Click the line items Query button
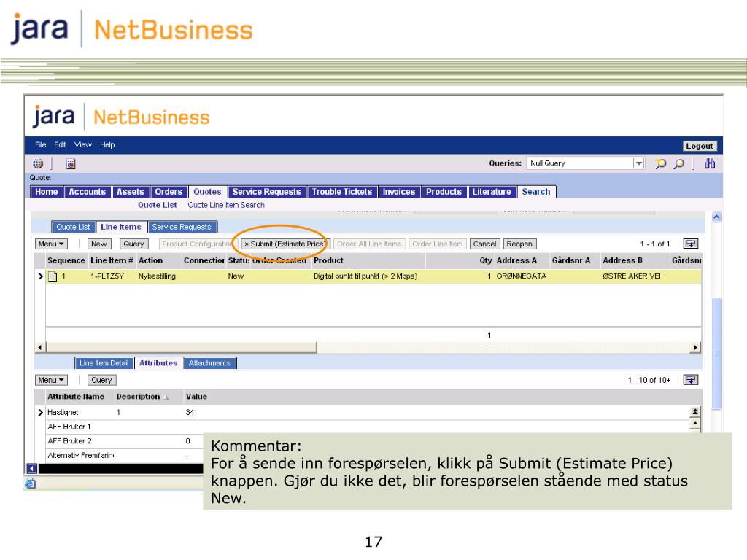 pos(133,244)
